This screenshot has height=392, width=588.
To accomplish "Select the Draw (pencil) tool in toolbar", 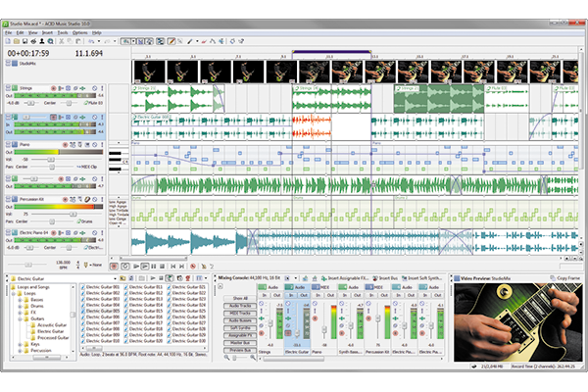I will tap(172, 41).
